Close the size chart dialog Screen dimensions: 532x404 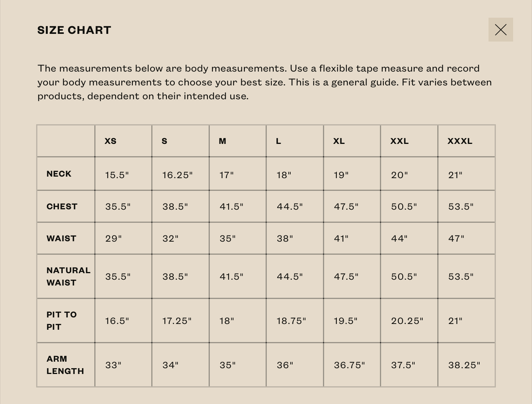coord(500,30)
